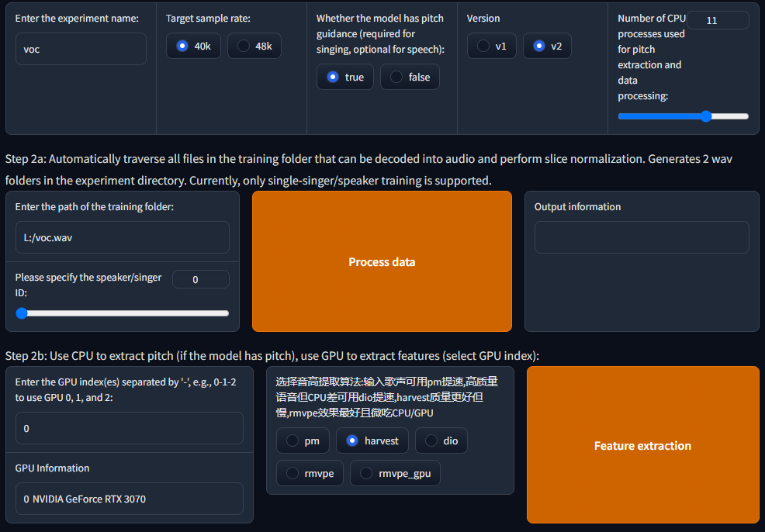Click the GPU Information text box
Image resolution: width=765 pixels, height=532 pixels.
[130, 499]
